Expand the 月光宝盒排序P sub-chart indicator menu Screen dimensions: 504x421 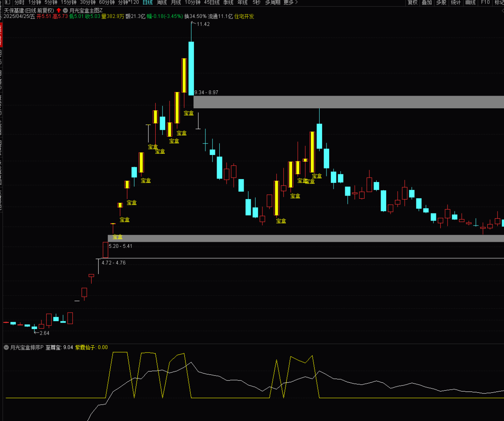(6, 347)
